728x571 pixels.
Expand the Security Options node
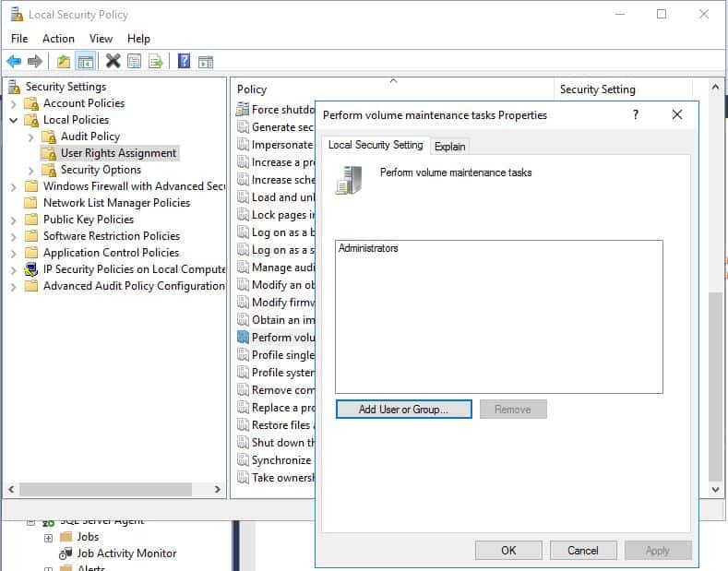coord(31,170)
